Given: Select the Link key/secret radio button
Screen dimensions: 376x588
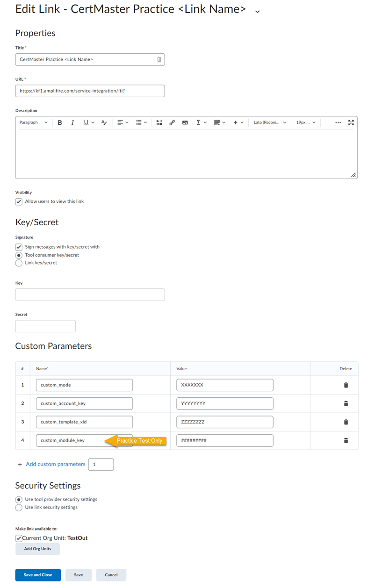Looking at the screenshot, I should pyautogui.click(x=18, y=263).
